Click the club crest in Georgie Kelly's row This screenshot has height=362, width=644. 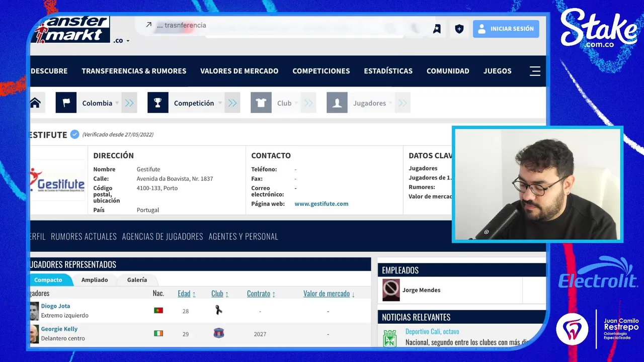pyautogui.click(x=219, y=333)
